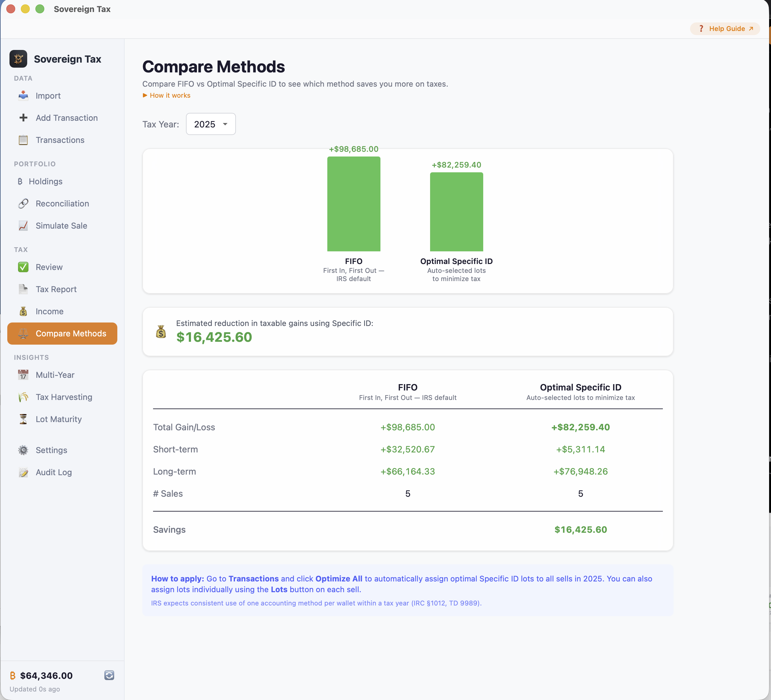Viewport: 771px width, 700px height.
Task: Open the Import data panel
Action: click(48, 95)
